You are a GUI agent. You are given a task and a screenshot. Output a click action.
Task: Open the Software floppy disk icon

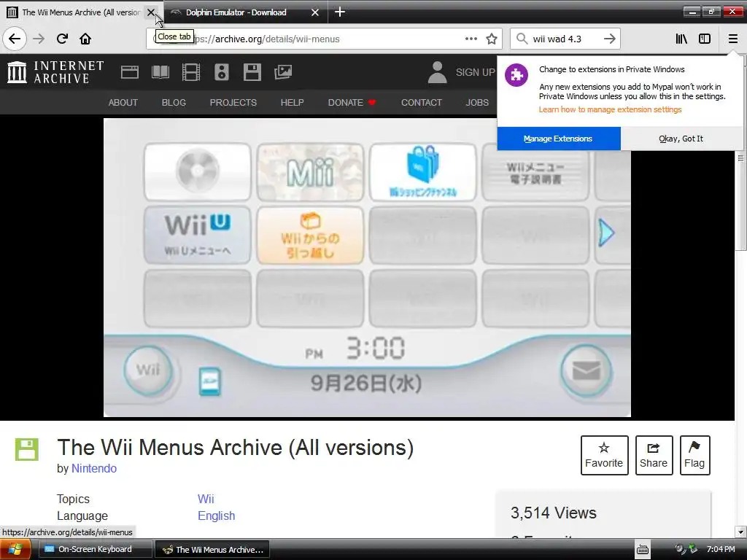[x=252, y=72]
